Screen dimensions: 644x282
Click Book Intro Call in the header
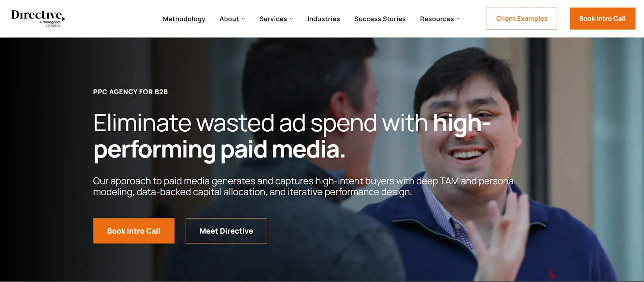(602, 19)
